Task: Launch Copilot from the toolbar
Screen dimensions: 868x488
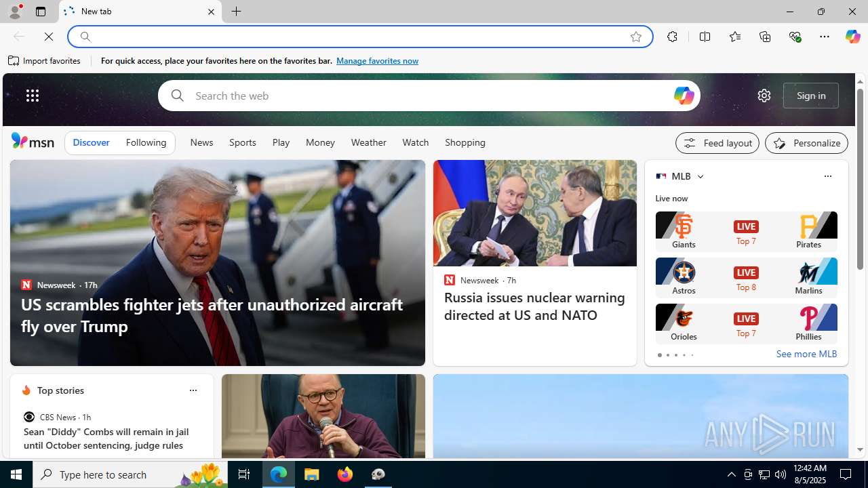Action: 852,37
